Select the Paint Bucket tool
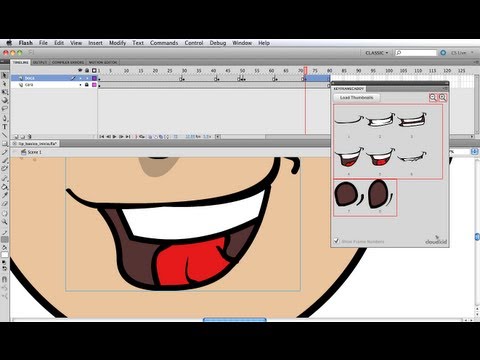 [5, 187]
